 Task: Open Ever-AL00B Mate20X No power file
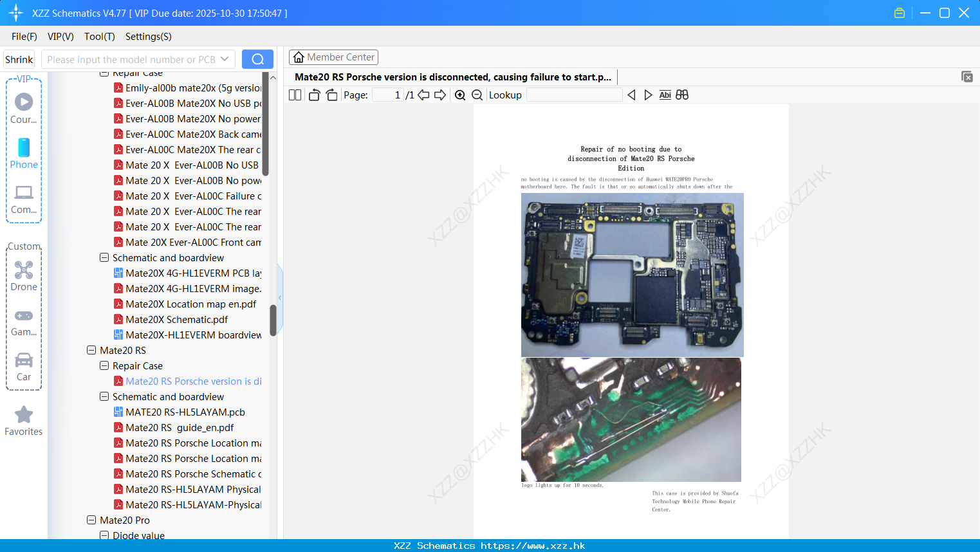point(187,119)
